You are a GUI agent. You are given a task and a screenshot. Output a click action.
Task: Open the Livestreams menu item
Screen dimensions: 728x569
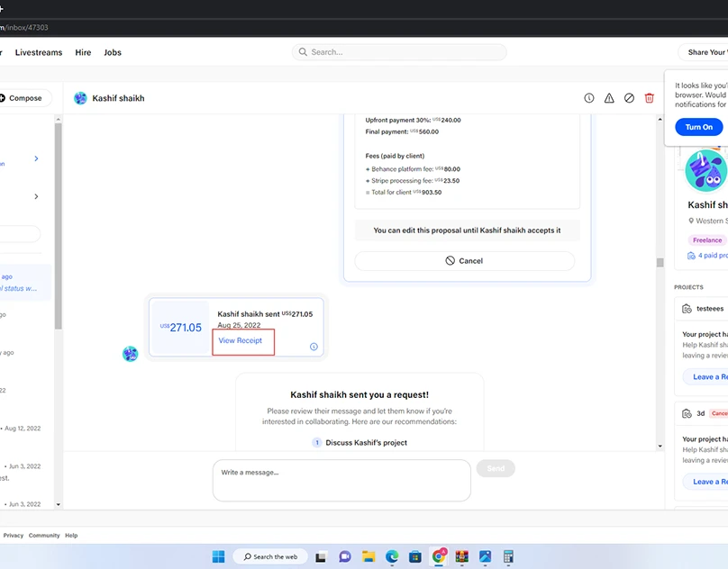(x=39, y=52)
